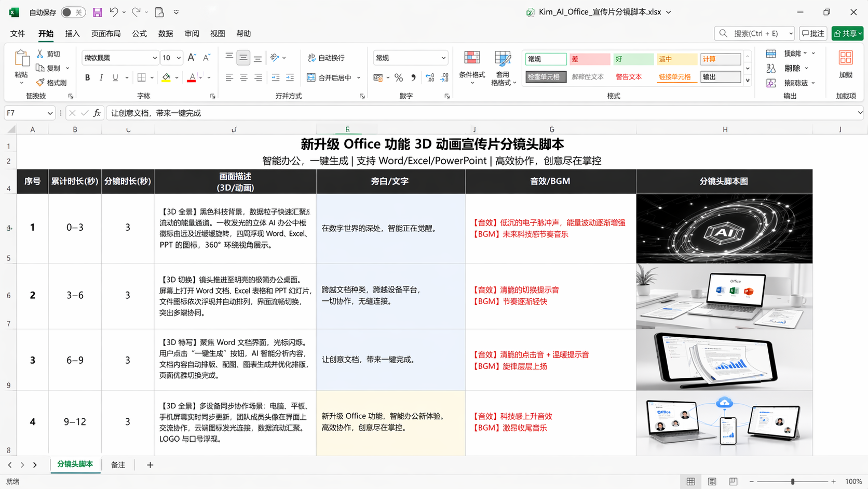
Task: Click the Share button
Action: 847,33
